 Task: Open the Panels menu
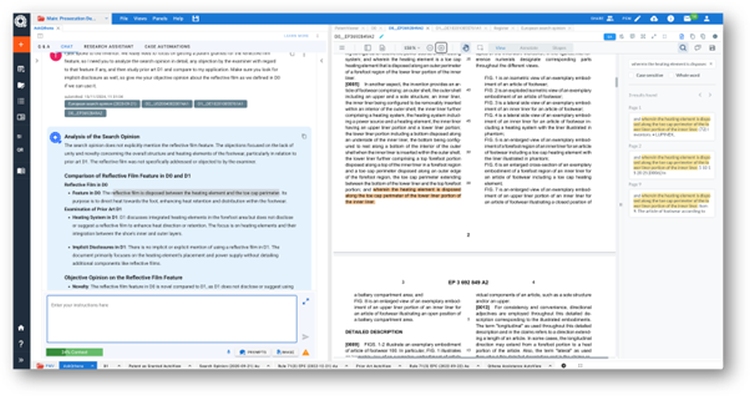160,19
